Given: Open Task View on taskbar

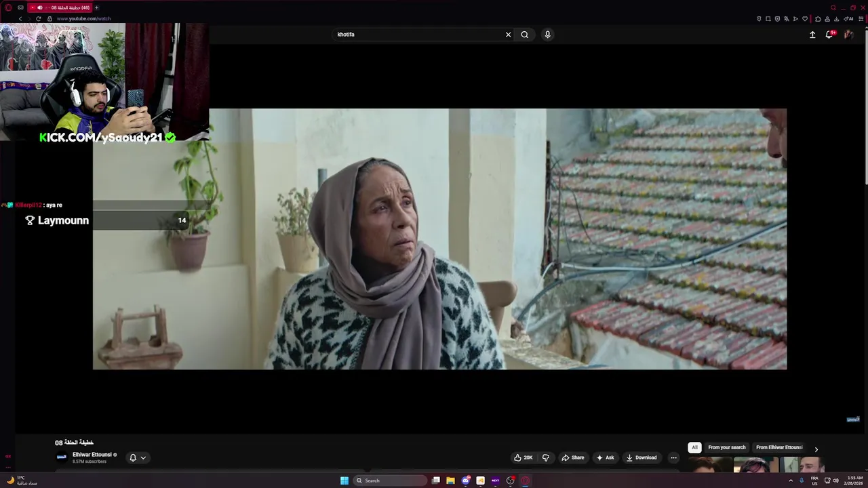Looking at the screenshot, I should (436, 481).
